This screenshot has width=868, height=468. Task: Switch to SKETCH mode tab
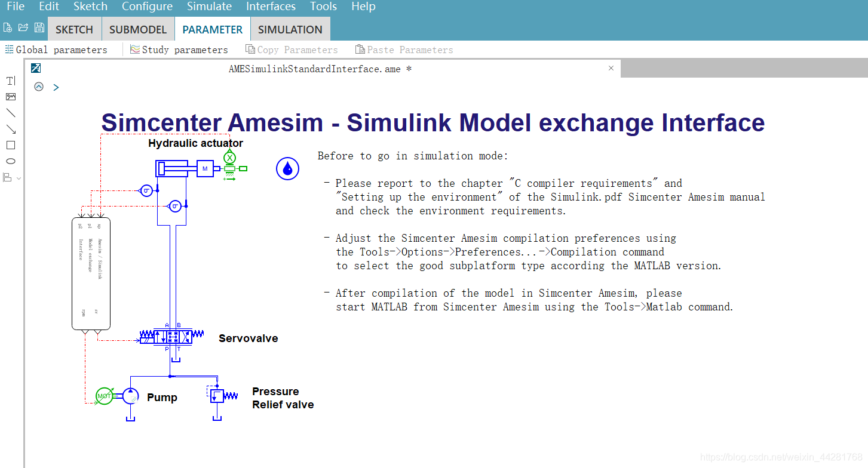[x=74, y=29]
